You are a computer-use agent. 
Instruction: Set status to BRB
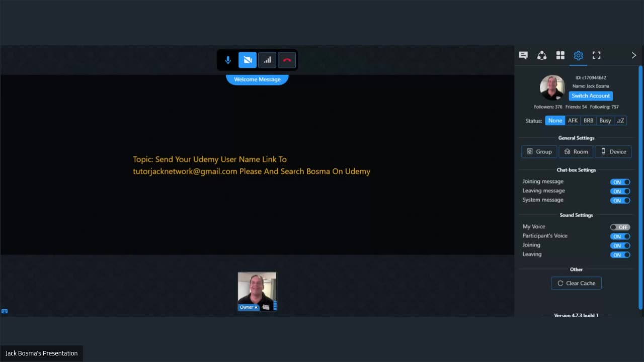pyautogui.click(x=588, y=121)
